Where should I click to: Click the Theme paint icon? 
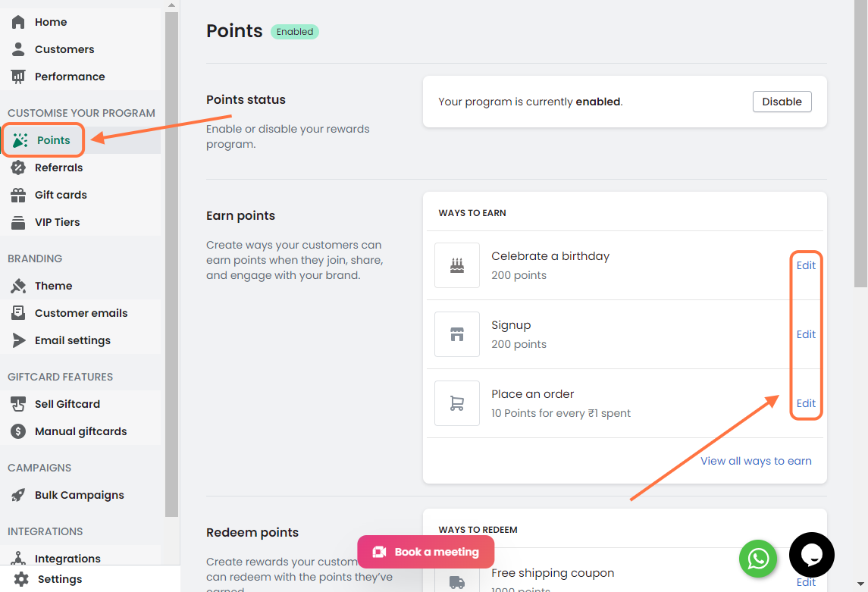[18, 286]
